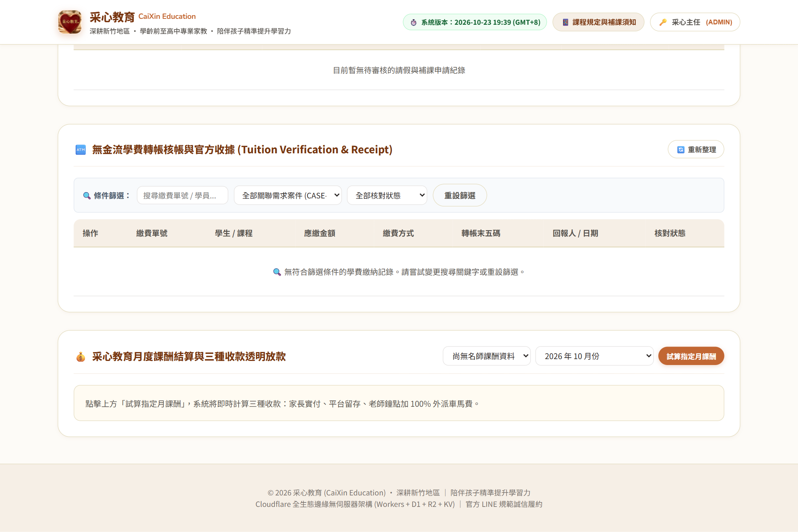Open 課程規定與補課須知 rules button

598,22
